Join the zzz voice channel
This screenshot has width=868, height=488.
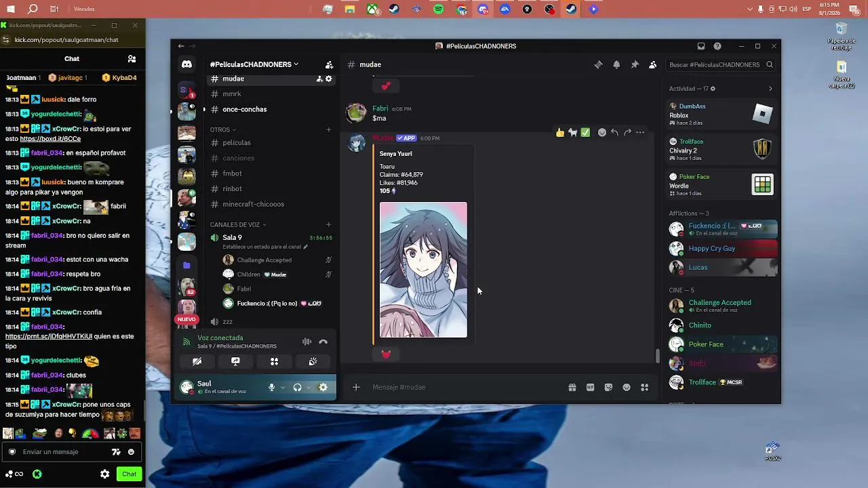tap(271, 321)
